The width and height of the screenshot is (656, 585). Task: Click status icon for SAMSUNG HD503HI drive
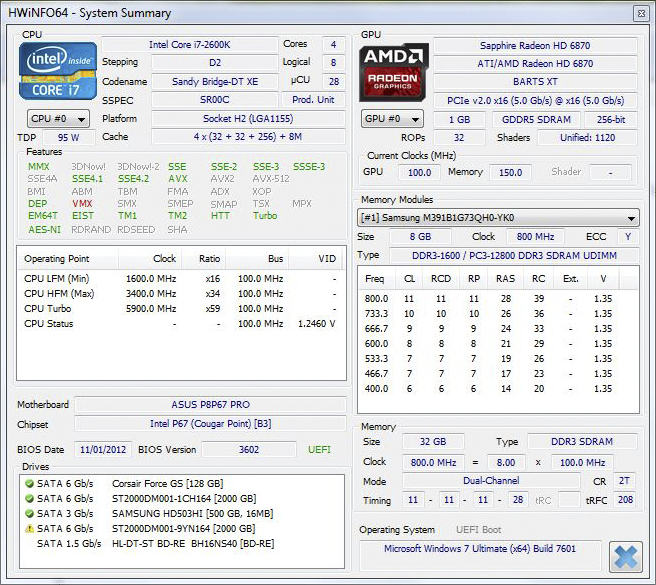(29, 513)
